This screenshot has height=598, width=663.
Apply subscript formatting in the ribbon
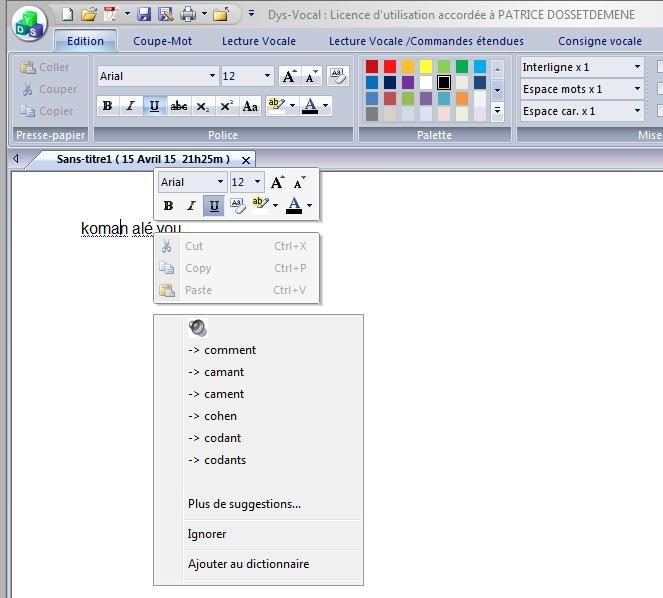203,106
